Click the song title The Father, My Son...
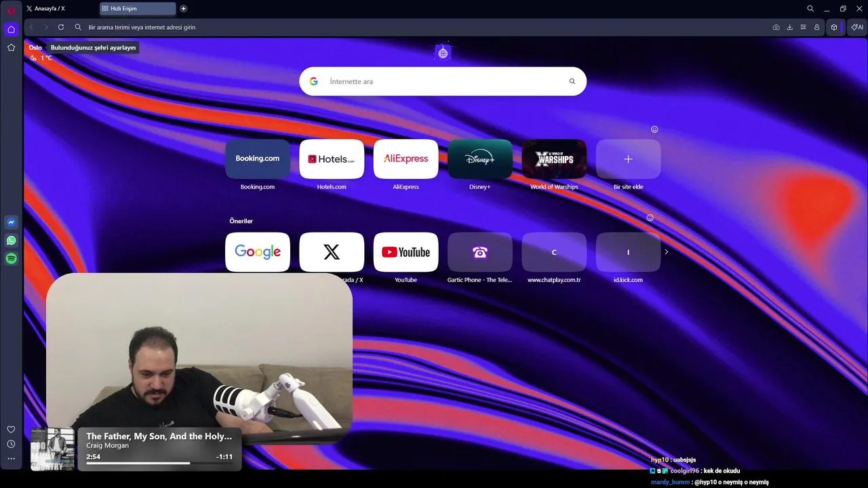This screenshot has height=488, width=868. click(159, 436)
